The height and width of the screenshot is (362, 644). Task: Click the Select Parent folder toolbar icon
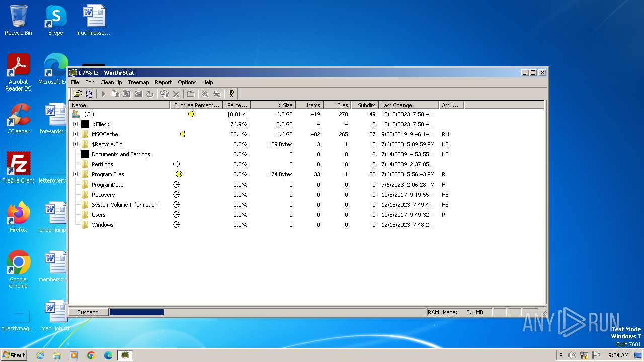191,94
